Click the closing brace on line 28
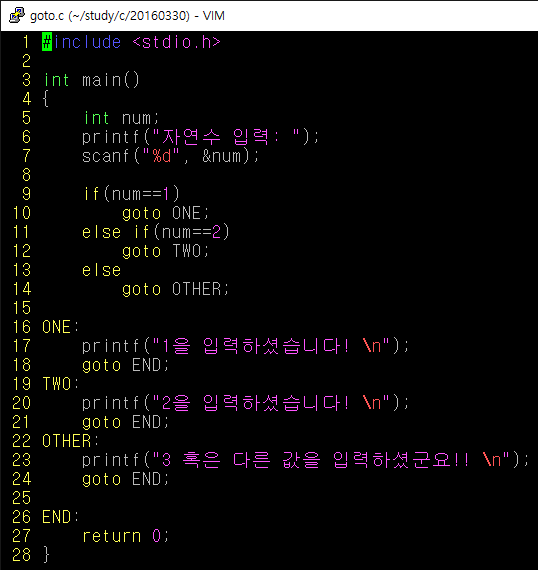Viewport: 538px width, 570px height. 46,555
